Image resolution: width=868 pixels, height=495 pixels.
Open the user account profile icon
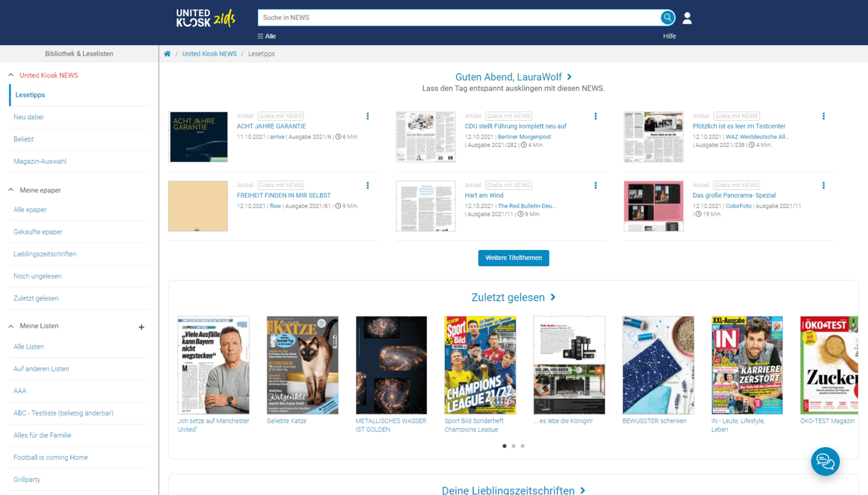tap(687, 18)
